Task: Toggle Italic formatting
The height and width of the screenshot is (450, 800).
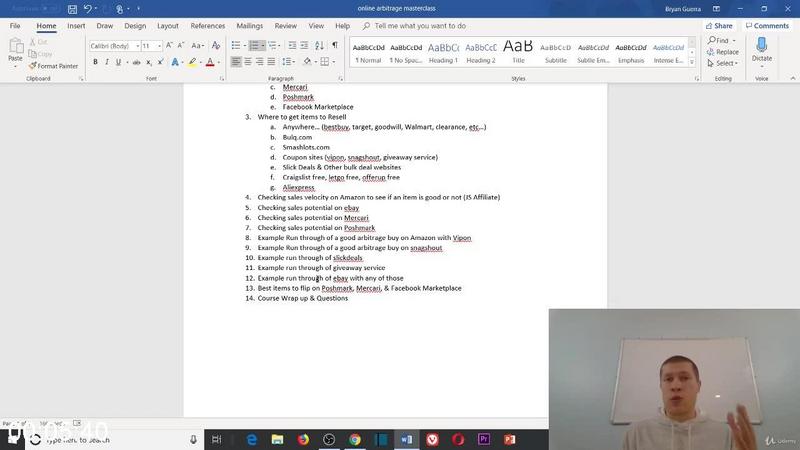Action: point(107,62)
